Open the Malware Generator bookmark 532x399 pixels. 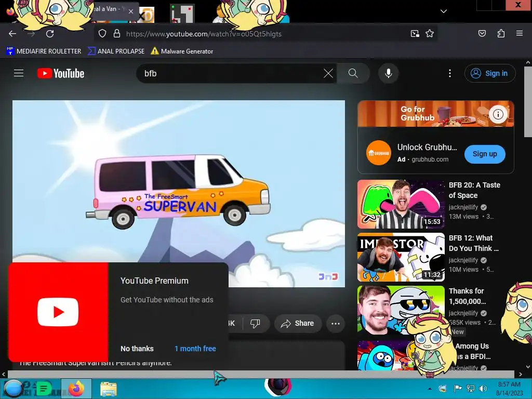(x=182, y=51)
